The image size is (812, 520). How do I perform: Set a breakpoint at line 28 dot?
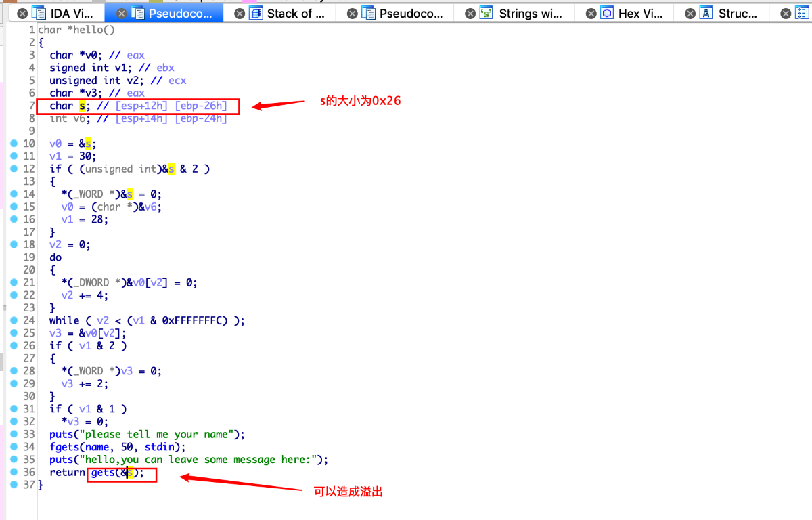click(x=14, y=371)
